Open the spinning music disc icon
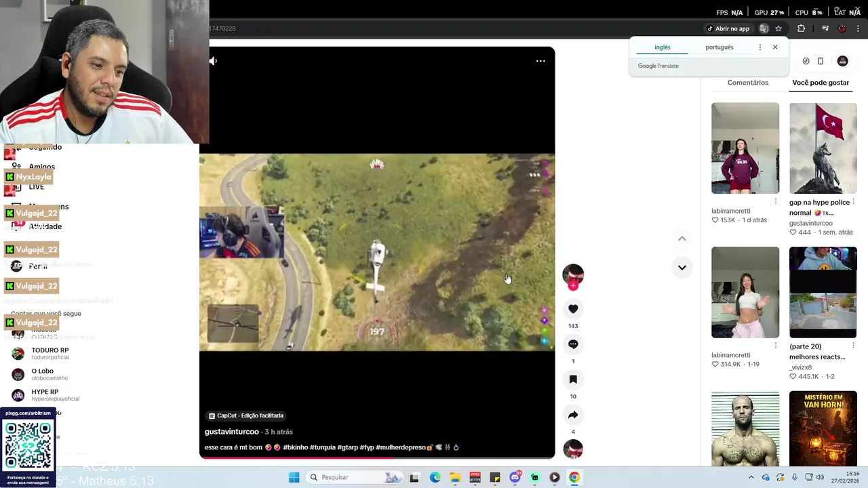This screenshot has height=488, width=868. 573,449
